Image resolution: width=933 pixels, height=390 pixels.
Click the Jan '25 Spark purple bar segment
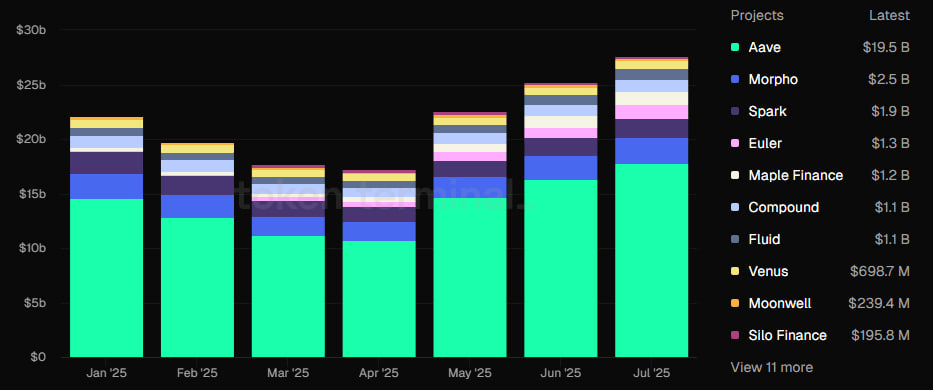coord(107,163)
